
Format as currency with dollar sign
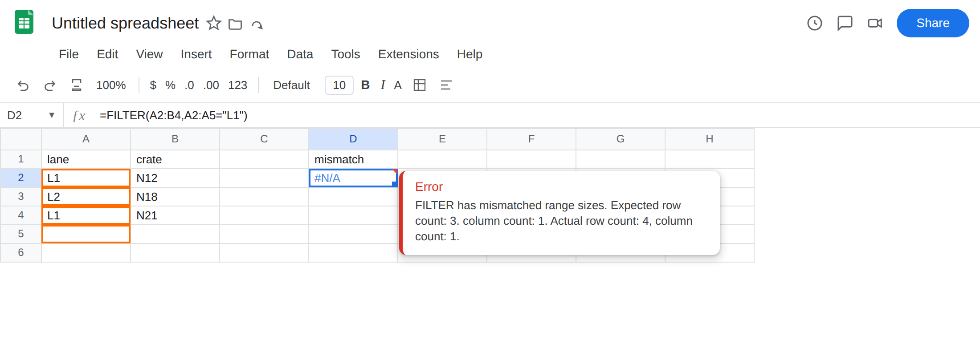pyautogui.click(x=153, y=85)
